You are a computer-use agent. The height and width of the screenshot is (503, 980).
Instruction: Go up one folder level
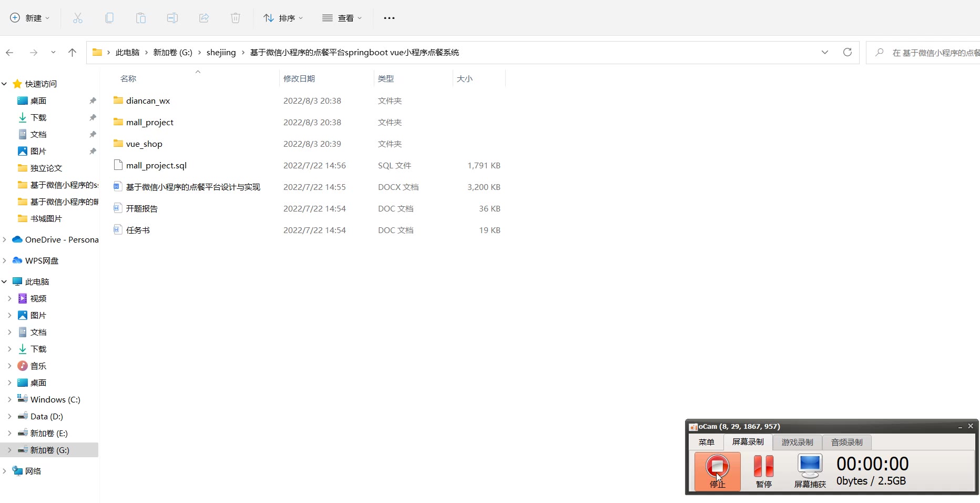point(73,53)
